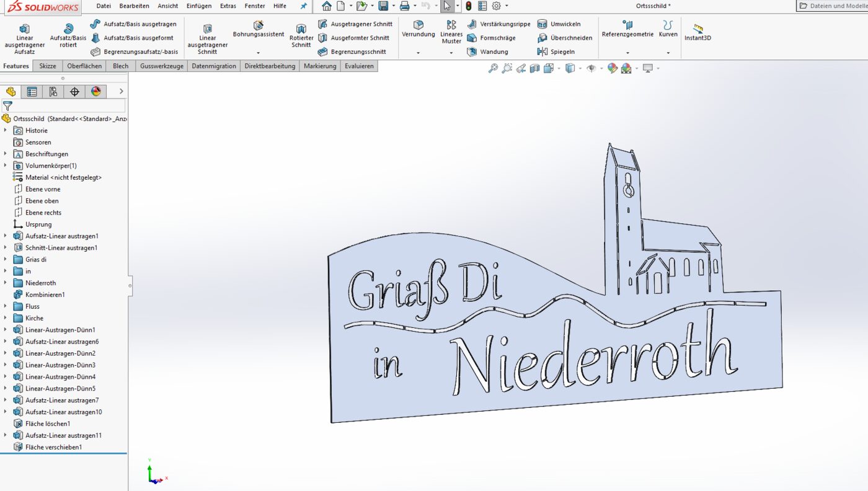Click the Print icon
This screenshot has width=868, height=491.
(404, 6)
